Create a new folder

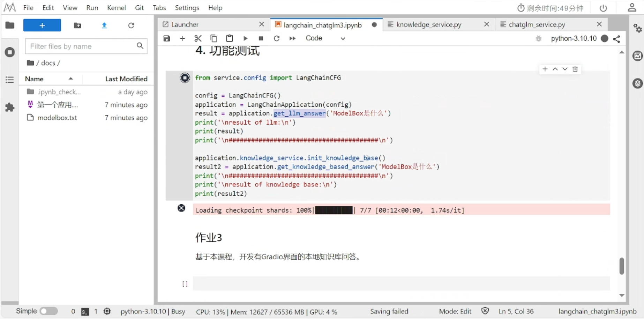(77, 25)
